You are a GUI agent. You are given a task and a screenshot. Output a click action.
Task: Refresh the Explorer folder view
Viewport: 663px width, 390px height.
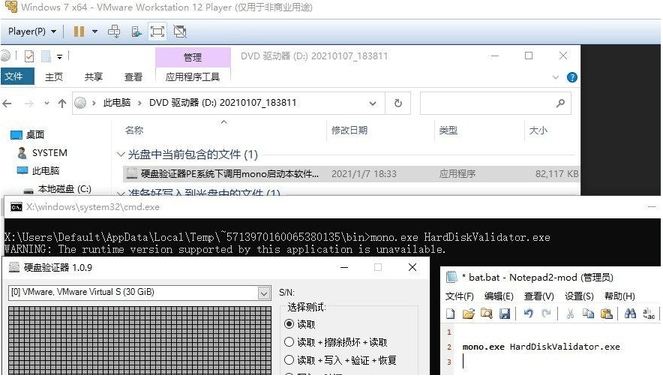[398, 103]
